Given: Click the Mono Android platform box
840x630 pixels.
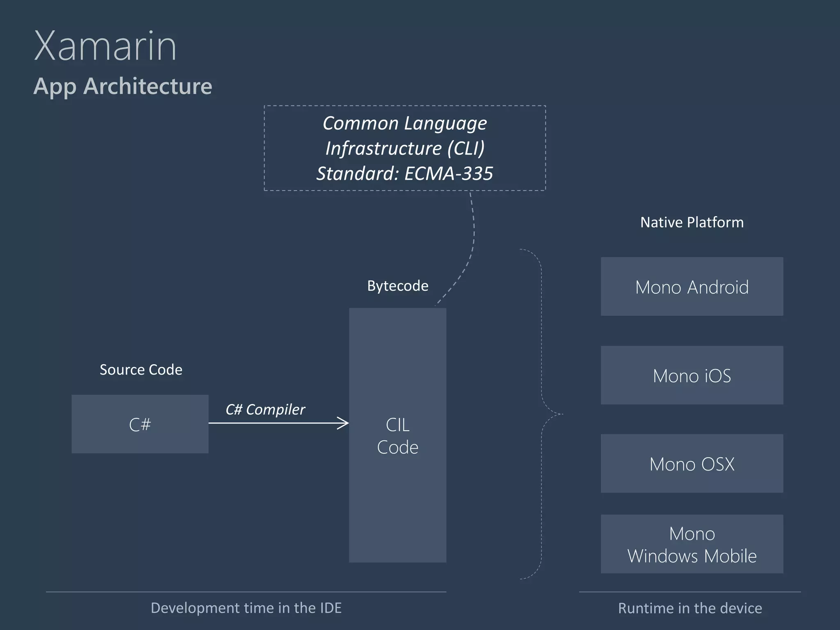Looking at the screenshot, I should click(x=692, y=287).
